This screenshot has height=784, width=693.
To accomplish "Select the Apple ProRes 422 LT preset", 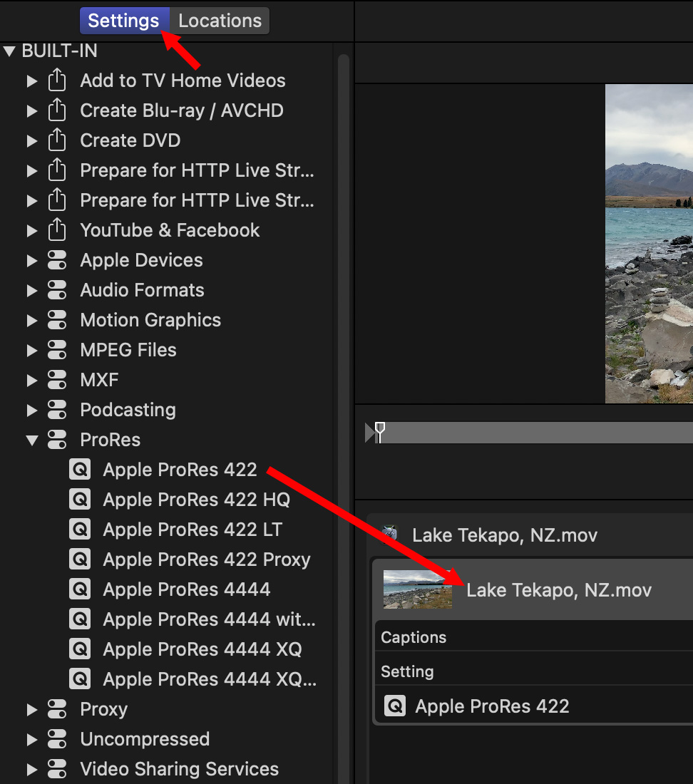I will pos(192,530).
